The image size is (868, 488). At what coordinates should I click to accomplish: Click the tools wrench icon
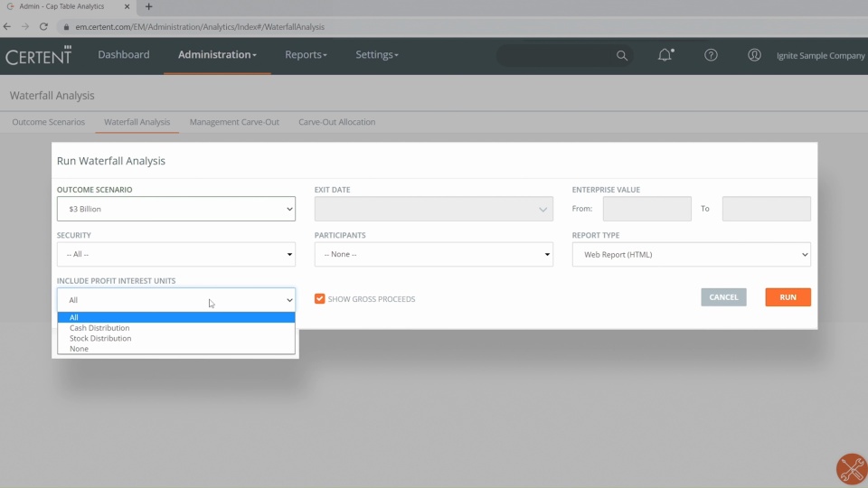click(852, 469)
